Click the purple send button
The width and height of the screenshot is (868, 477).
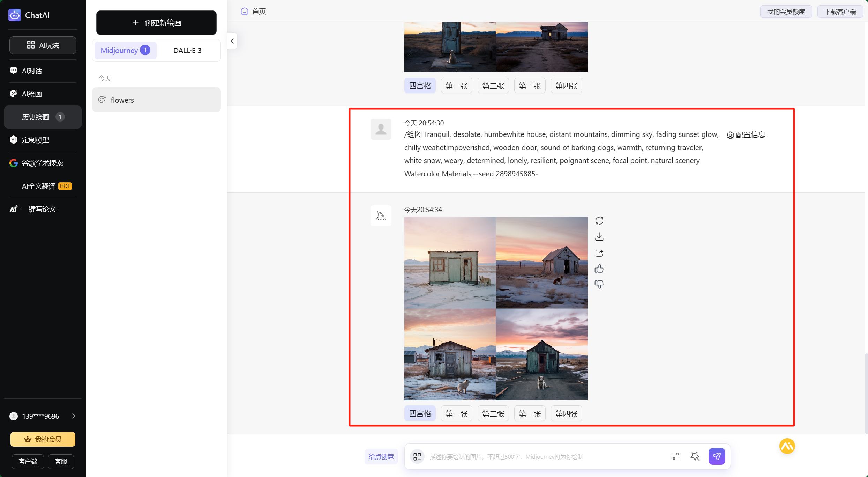tap(717, 456)
